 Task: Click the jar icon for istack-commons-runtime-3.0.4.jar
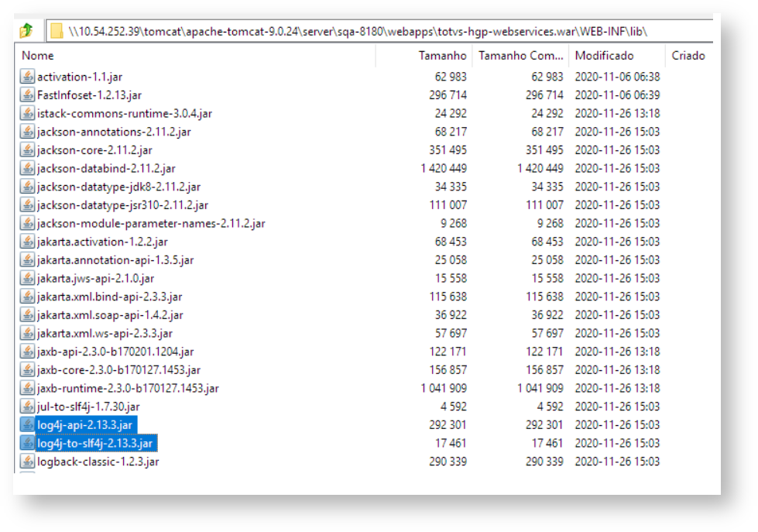click(x=27, y=113)
